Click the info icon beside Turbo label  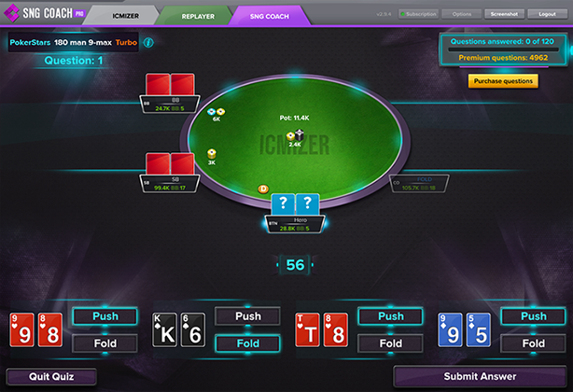pos(148,42)
